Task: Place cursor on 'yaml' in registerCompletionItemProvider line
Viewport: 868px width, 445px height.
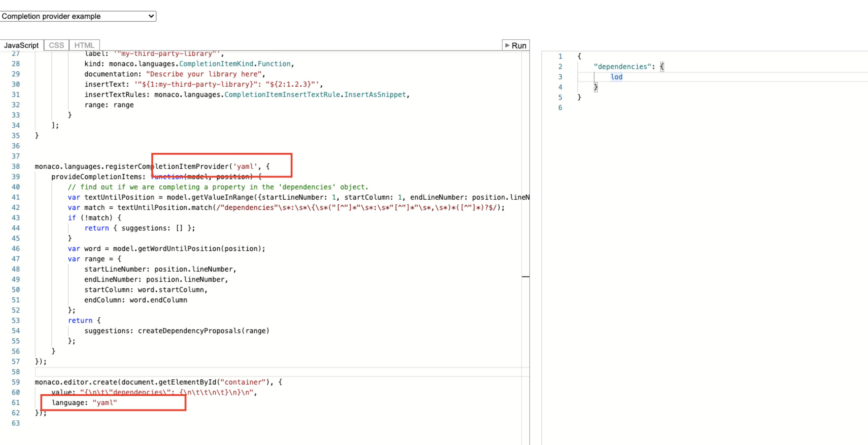Action: click(x=245, y=167)
